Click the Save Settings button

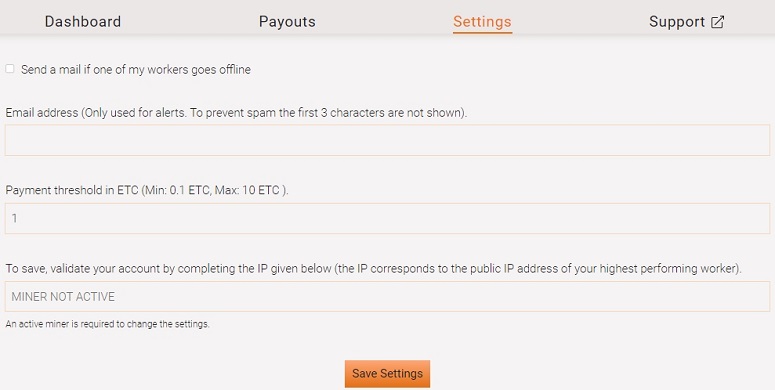[388, 374]
